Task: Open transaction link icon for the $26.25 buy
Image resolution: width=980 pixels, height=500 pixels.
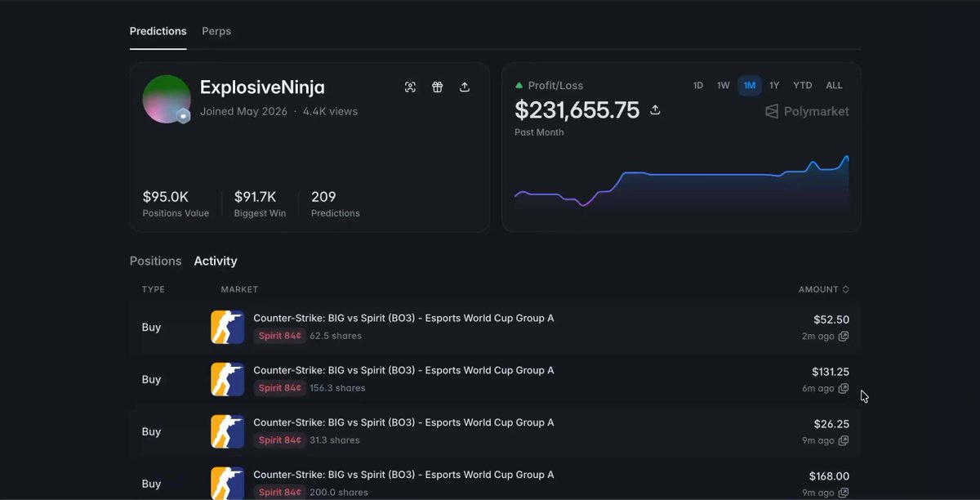Action: (844, 441)
